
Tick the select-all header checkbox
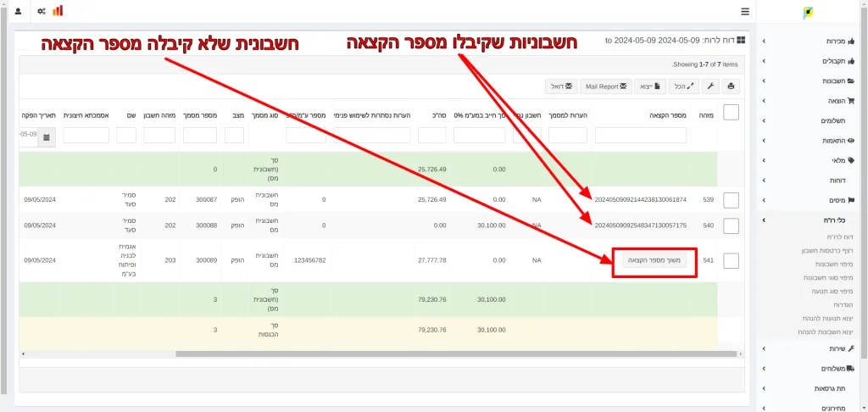(731, 113)
